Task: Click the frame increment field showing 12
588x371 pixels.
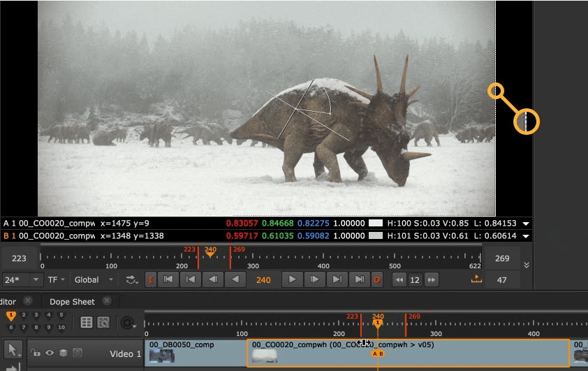Action: pos(415,280)
